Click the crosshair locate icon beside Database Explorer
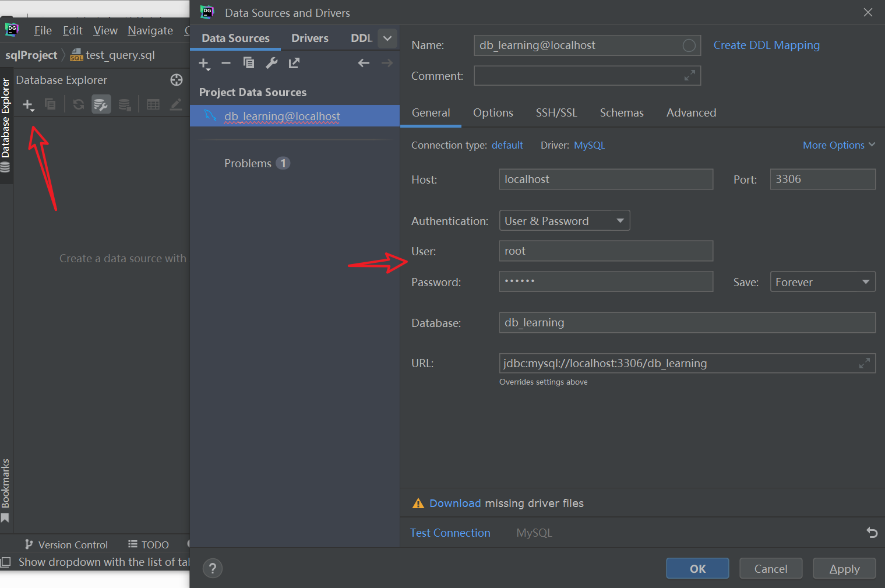 tap(177, 80)
